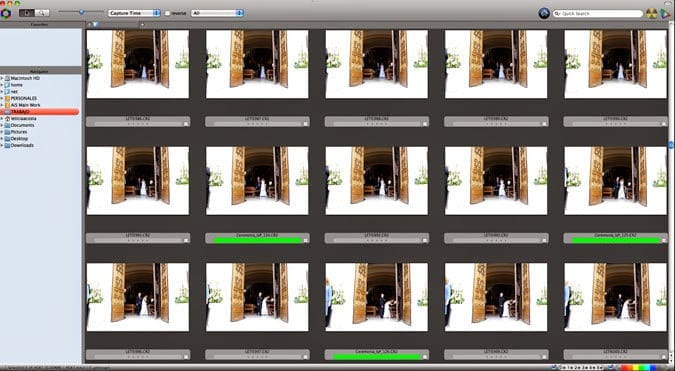The width and height of the screenshot is (675, 371).
Task: Tag the Ceremonia_GP_124 thumbnail checkbox
Action: [x=306, y=241]
